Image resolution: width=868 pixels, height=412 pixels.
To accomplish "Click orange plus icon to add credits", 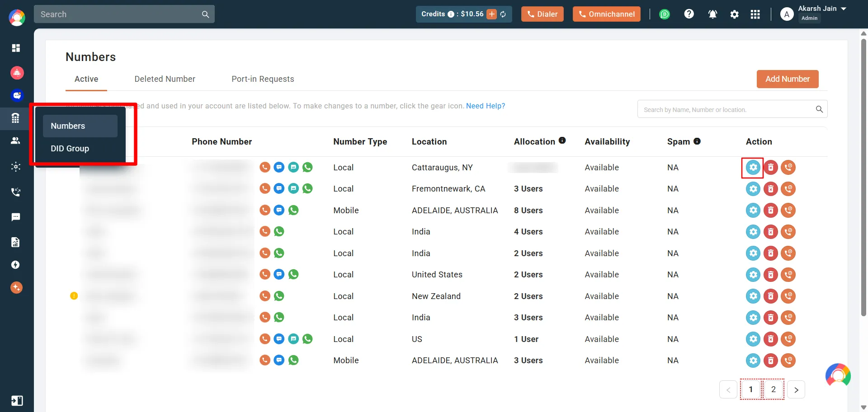I will click(x=491, y=14).
